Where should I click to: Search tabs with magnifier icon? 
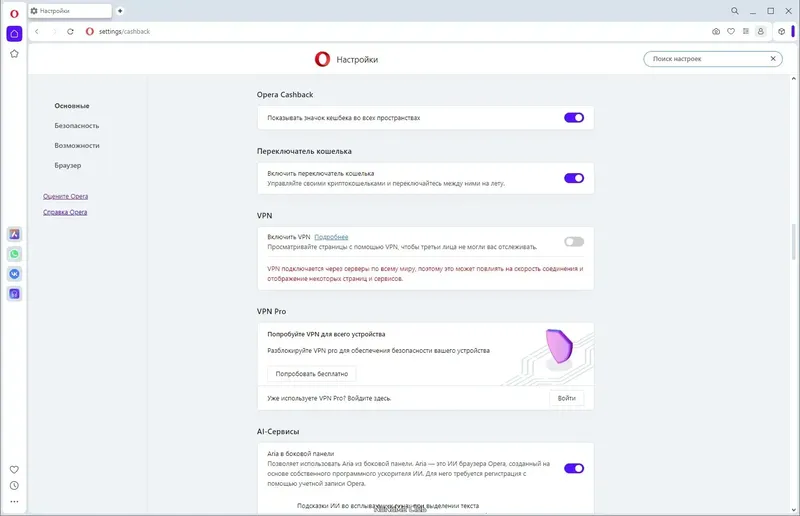735,11
